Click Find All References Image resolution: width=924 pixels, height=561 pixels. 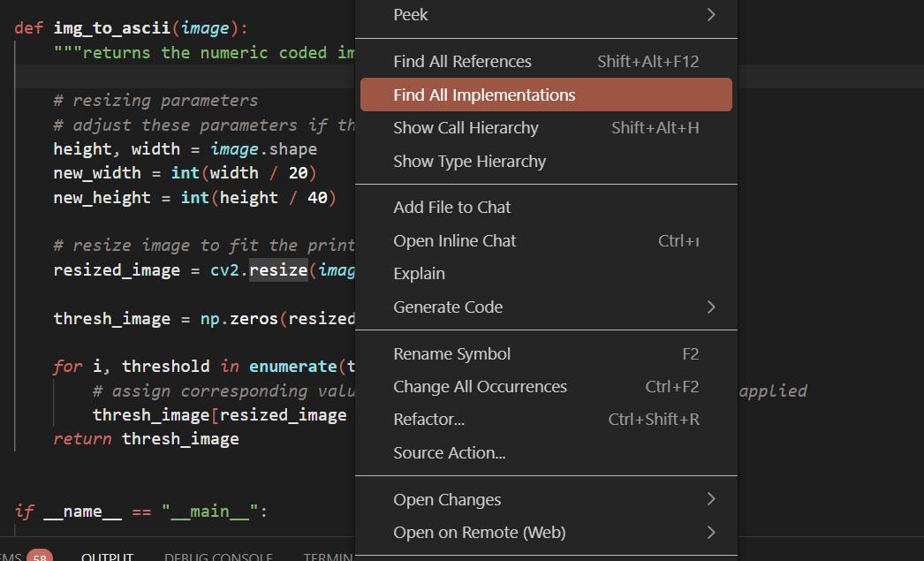[461, 61]
